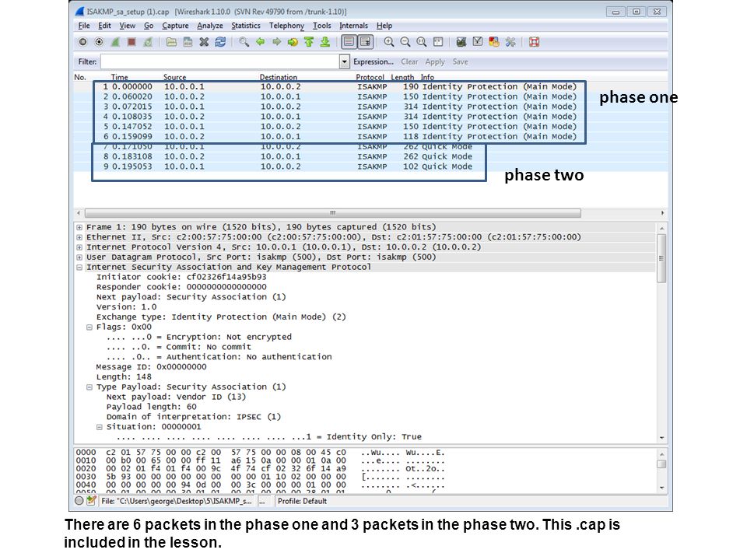Click the packet list horizontal scrollbar

coord(332,213)
